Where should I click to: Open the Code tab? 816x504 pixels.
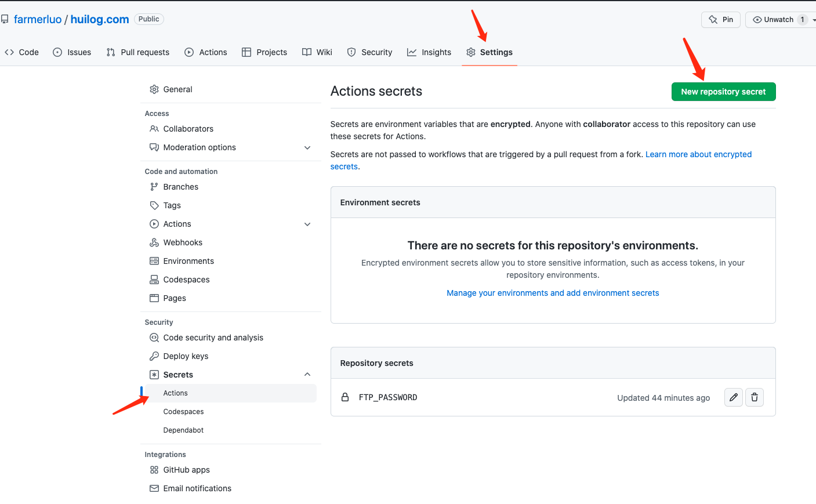pyautogui.click(x=21, y=52)
